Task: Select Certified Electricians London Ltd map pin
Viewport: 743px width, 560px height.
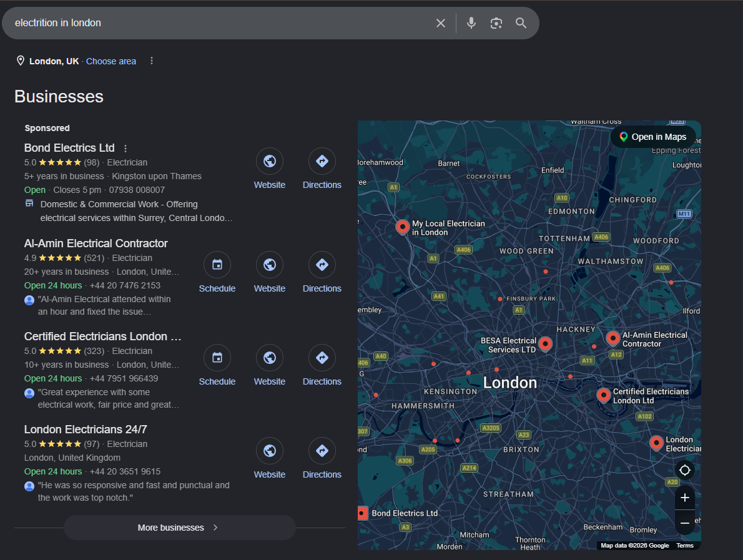Action: pyautogui.click(x=603, y=395)
